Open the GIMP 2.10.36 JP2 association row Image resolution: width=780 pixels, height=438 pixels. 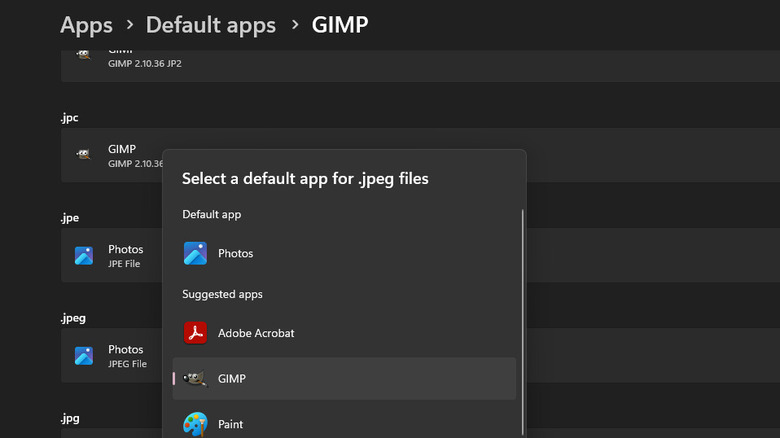420,65
